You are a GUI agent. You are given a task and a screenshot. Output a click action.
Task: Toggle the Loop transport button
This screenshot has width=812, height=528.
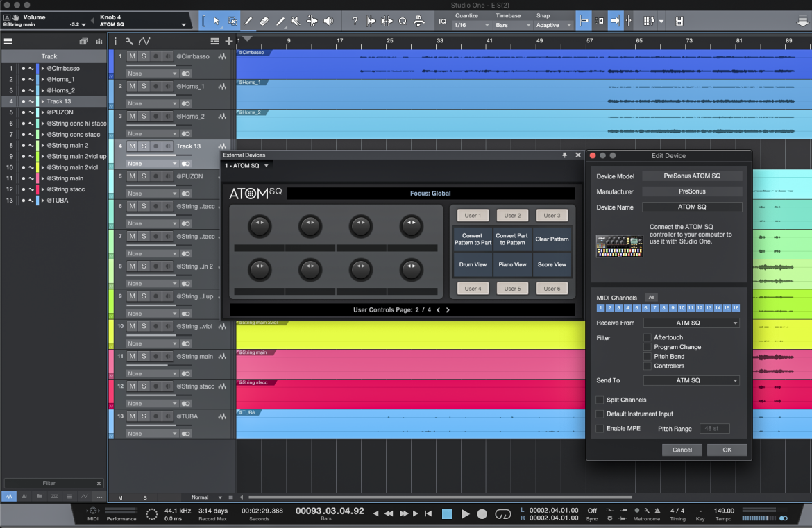[503, 514]
